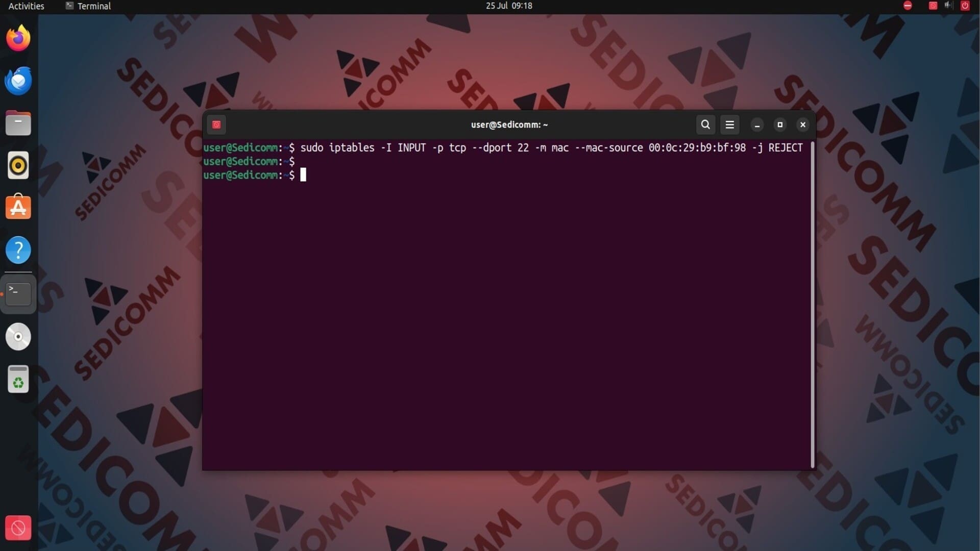Maximize the terminal window

click(x=779, y=124)
